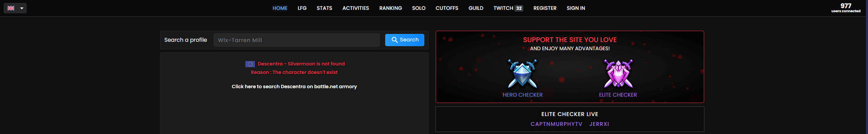The height and width of the screenshot is (134, 868).
Task: Open the STATS page
Action: [x=324, y=8]
